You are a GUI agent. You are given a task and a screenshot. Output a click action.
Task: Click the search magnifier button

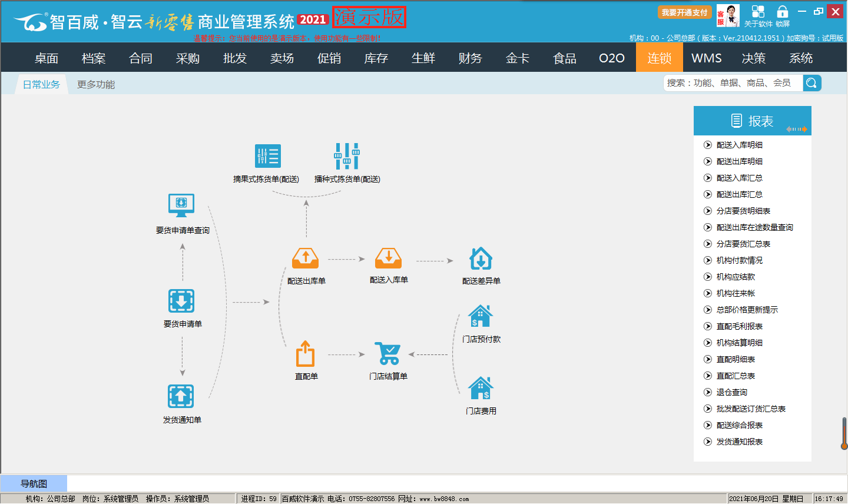coord(811,83)
